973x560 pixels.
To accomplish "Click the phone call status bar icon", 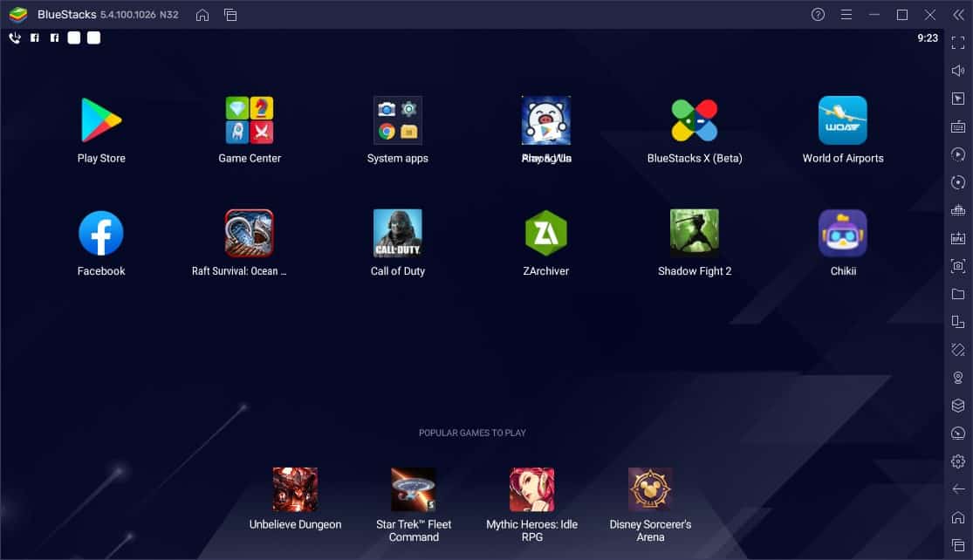I will pos(15,38).
